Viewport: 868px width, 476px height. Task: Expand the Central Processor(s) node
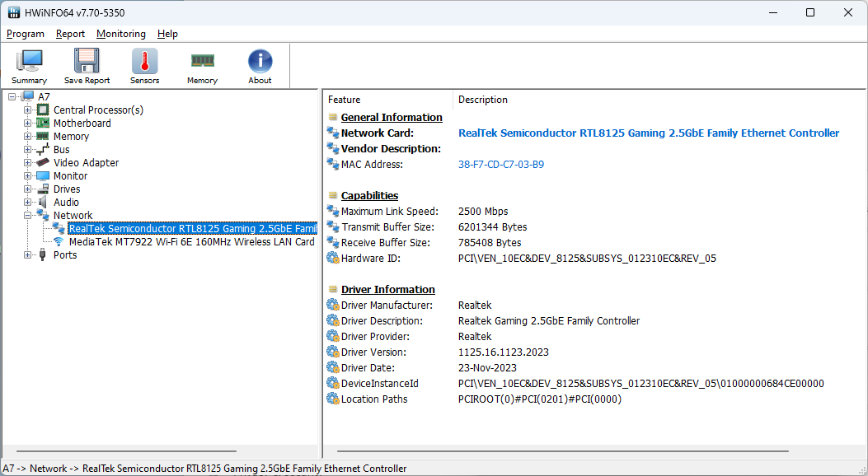pyautogui.click(x=27, y=110)
